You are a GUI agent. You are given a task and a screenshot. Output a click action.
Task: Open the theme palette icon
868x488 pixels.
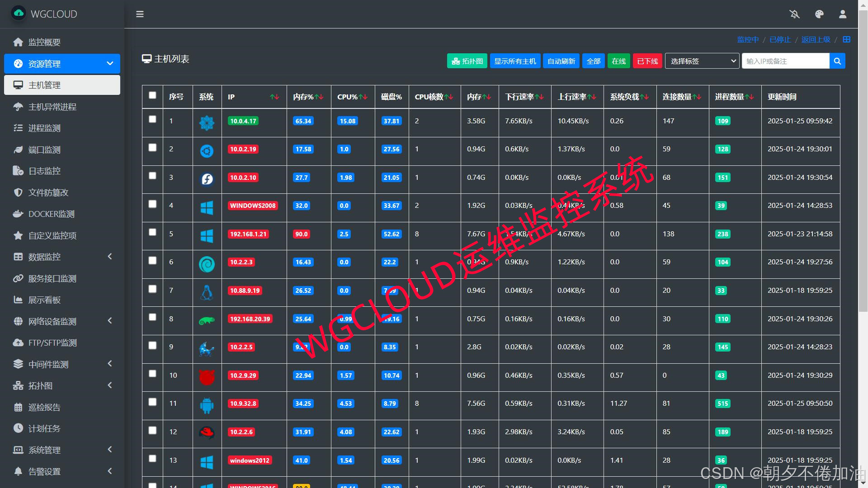(x=819, y=14)
